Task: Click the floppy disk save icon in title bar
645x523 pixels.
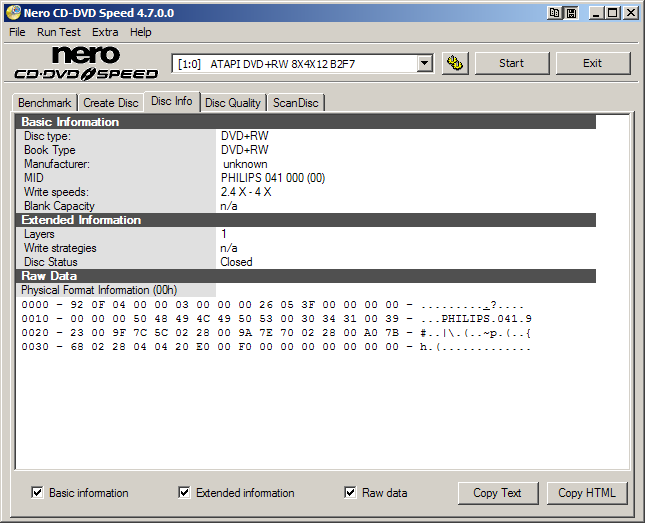Action: pos(570,13)
